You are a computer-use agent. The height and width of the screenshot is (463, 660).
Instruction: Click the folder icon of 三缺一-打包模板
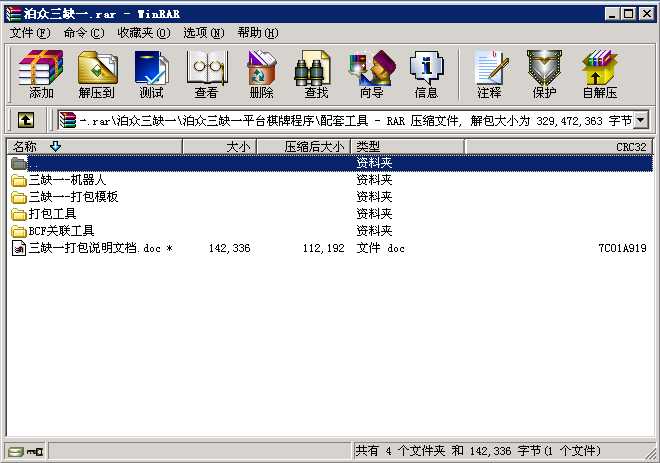pos(19,197)
